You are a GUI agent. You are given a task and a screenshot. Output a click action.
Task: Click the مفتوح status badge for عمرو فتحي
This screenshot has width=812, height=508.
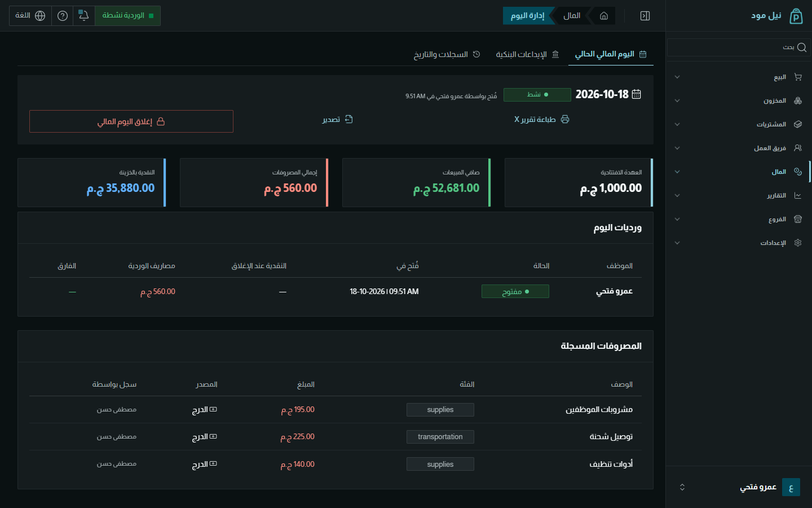515,291
